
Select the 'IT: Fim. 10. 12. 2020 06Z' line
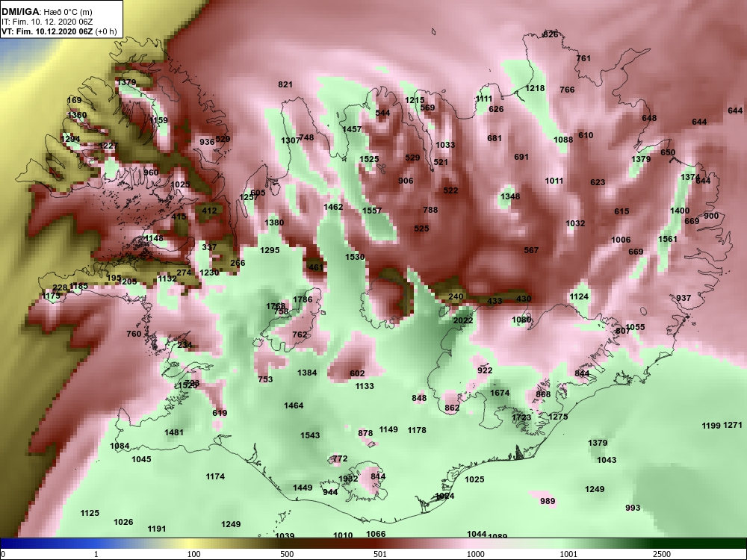pyautogui.click(x=46, y=22)
